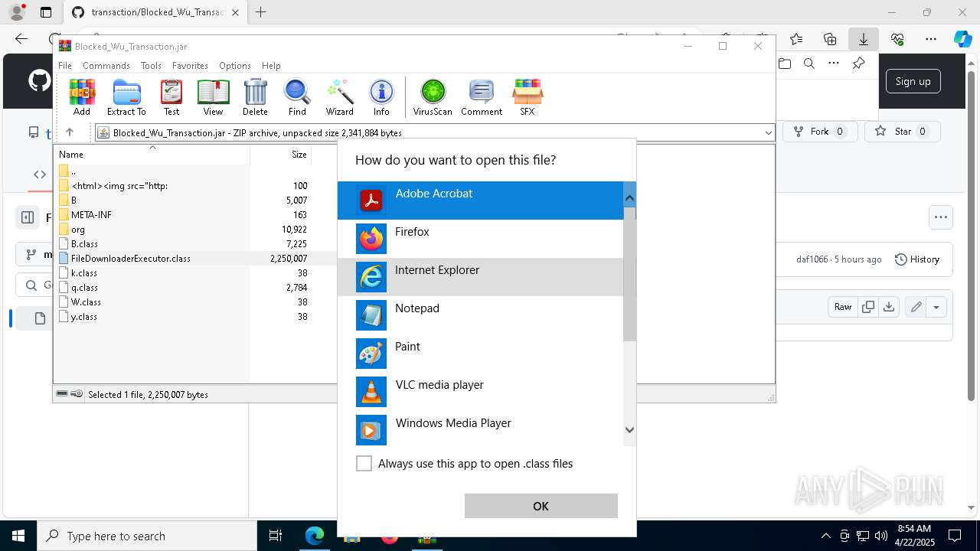Click Microsoft Edge taskbar icon

(315, 536)
